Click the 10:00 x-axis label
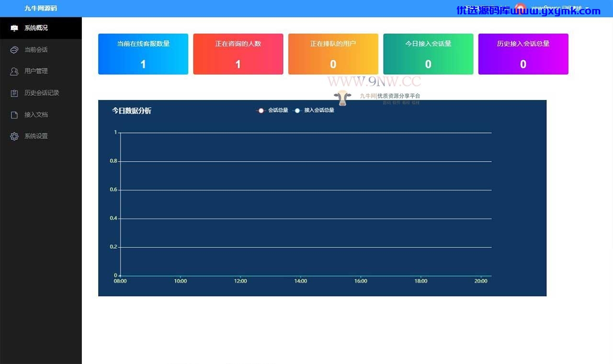This screenshot has height=364, width=613. 180,281
